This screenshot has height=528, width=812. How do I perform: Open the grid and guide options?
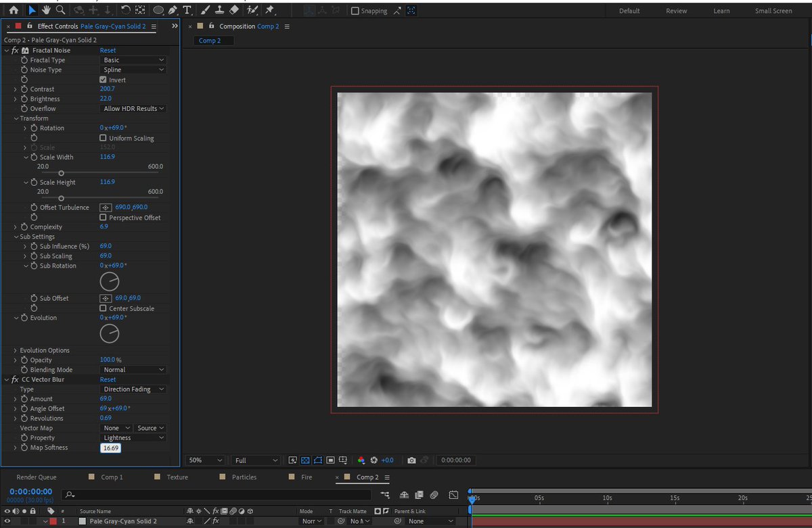click(x=343, y=460)
